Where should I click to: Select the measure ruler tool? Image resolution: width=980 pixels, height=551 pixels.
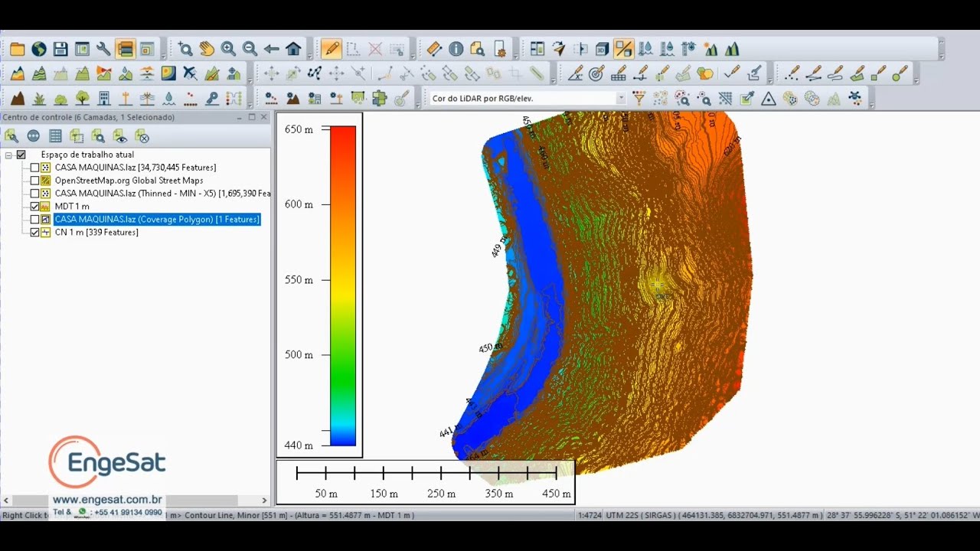434,49
